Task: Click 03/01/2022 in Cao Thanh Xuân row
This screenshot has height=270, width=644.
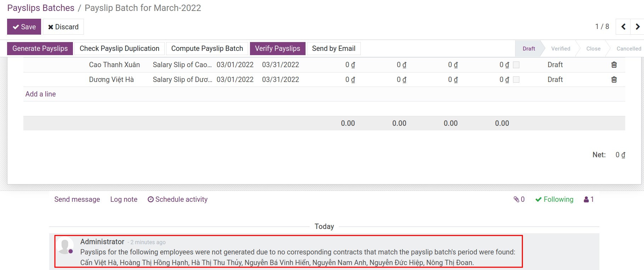Action: pyautogui.click(x=235, y=65)
